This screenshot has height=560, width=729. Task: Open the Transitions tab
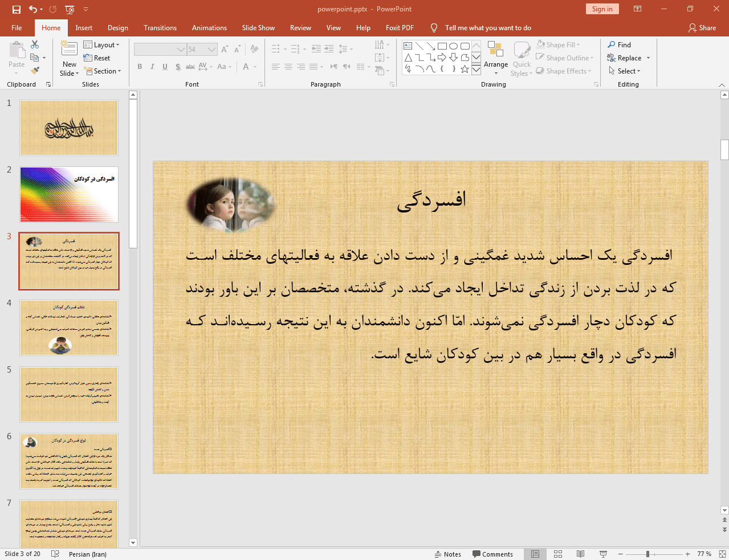point(160,27)
